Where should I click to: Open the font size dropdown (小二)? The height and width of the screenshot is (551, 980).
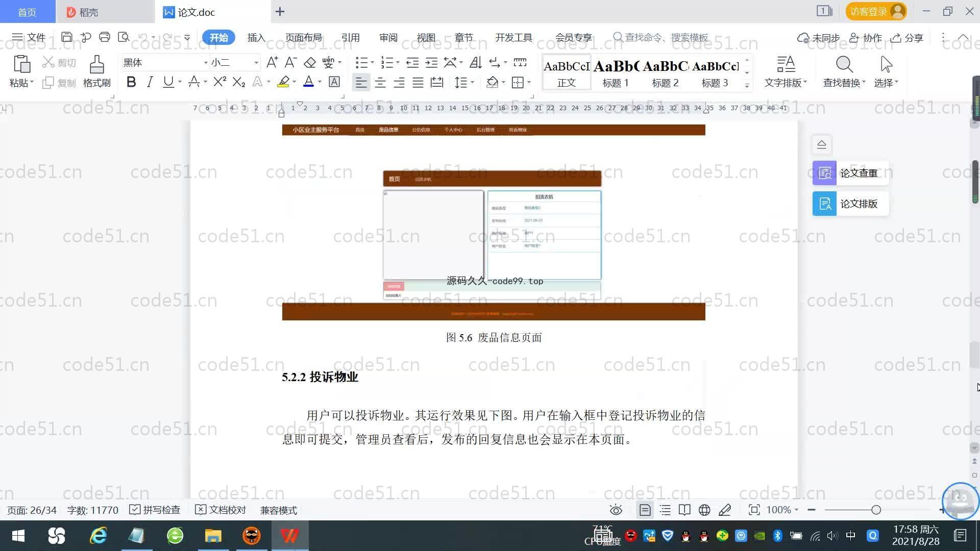[x=256, y=63]
